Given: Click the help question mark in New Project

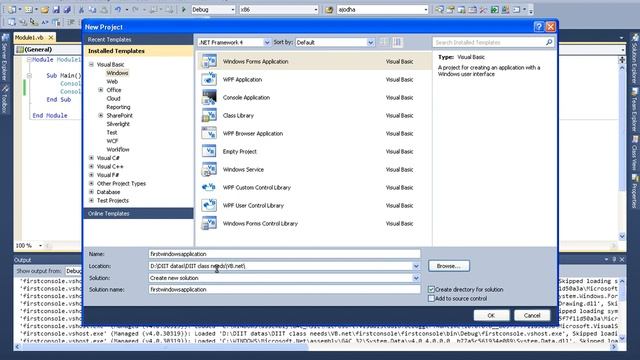Looking at the screenshot, I should [539, 27].
